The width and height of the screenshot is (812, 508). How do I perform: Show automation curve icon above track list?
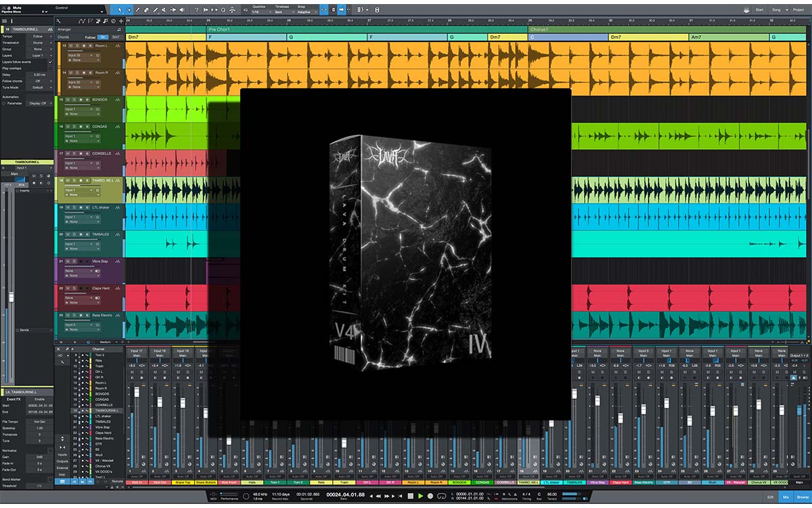[x=81, y=21]
